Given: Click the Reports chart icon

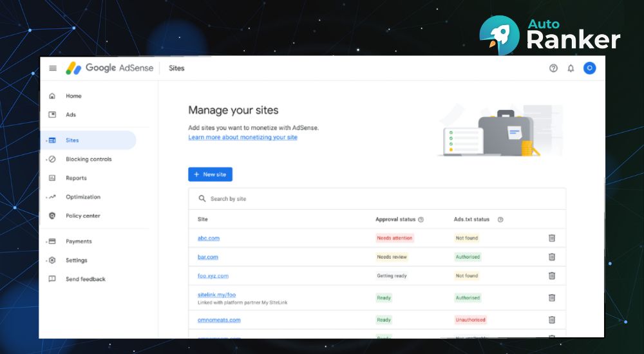Looking at the screenshot, I should point(52,178).
